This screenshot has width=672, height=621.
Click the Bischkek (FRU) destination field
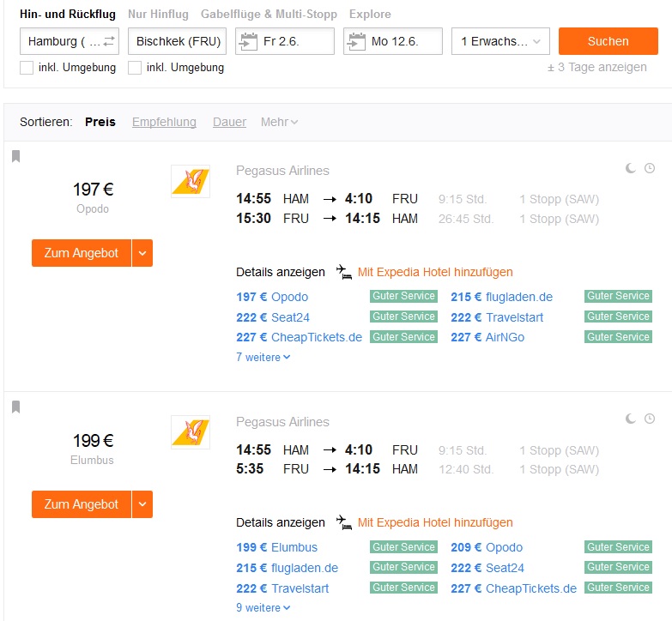[x=178, y=41]
